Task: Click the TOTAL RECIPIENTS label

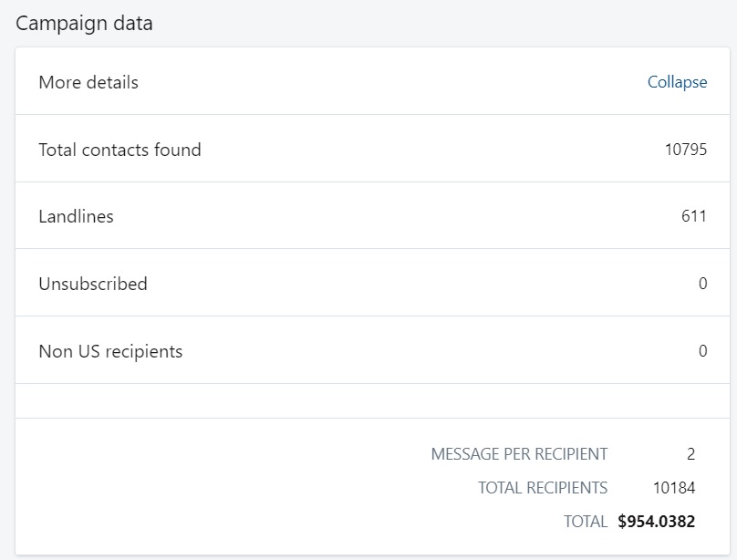Action: [543, 488]
